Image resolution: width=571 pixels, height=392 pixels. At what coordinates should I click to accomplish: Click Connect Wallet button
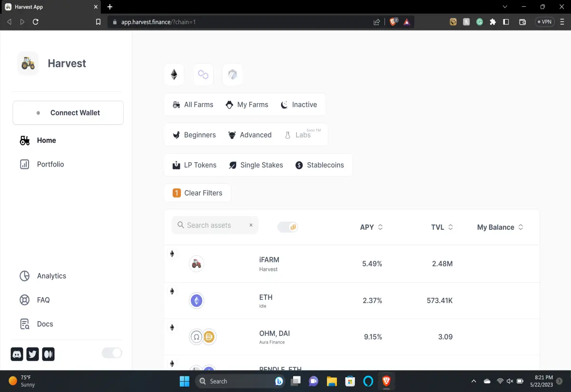tap(68, 113)
